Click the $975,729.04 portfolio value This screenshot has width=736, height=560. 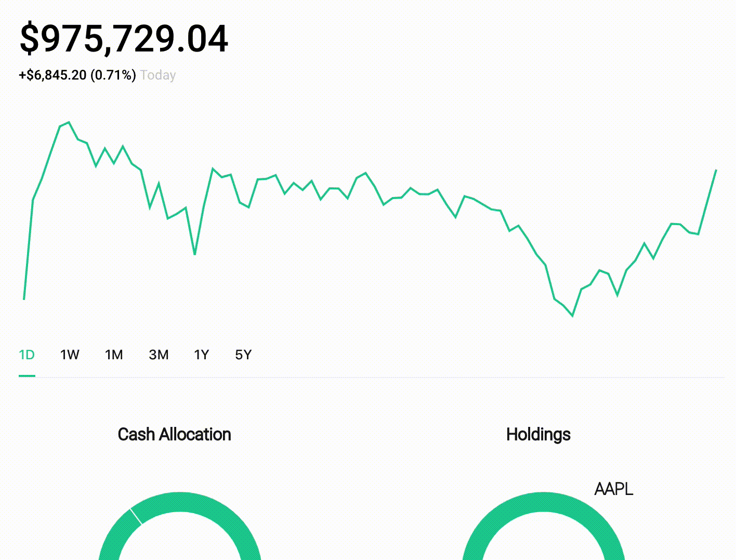click(x=124, y=39)
